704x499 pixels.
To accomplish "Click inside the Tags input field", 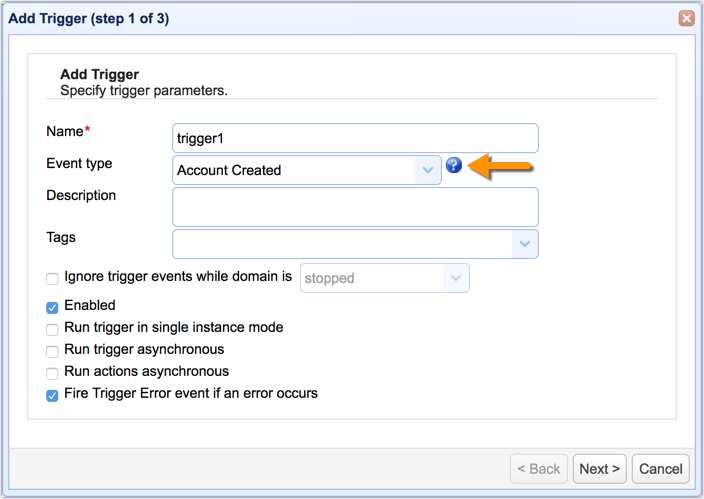I will click(342, 244).
